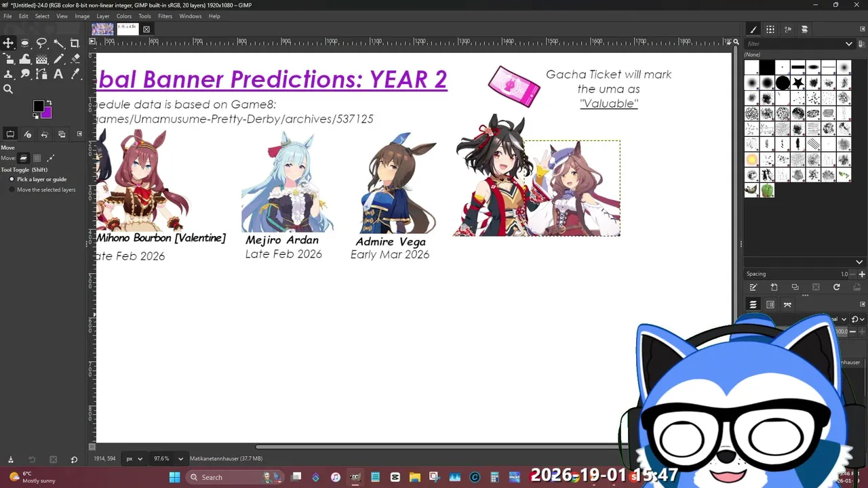Viewport: 868px width, 488px height.
Task: Adjust the brush Spacing slider
Action: coord(797,274)
